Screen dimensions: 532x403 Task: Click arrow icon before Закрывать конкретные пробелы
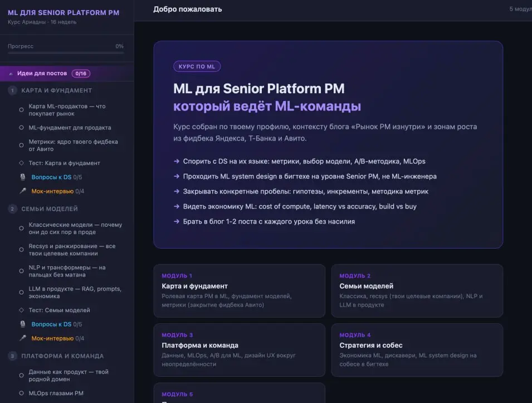point(177,191)
